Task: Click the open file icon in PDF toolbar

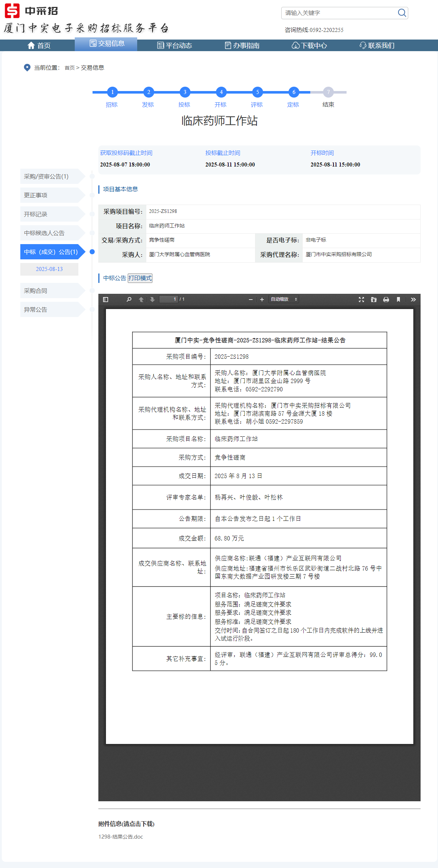Action: pos(374,300)
